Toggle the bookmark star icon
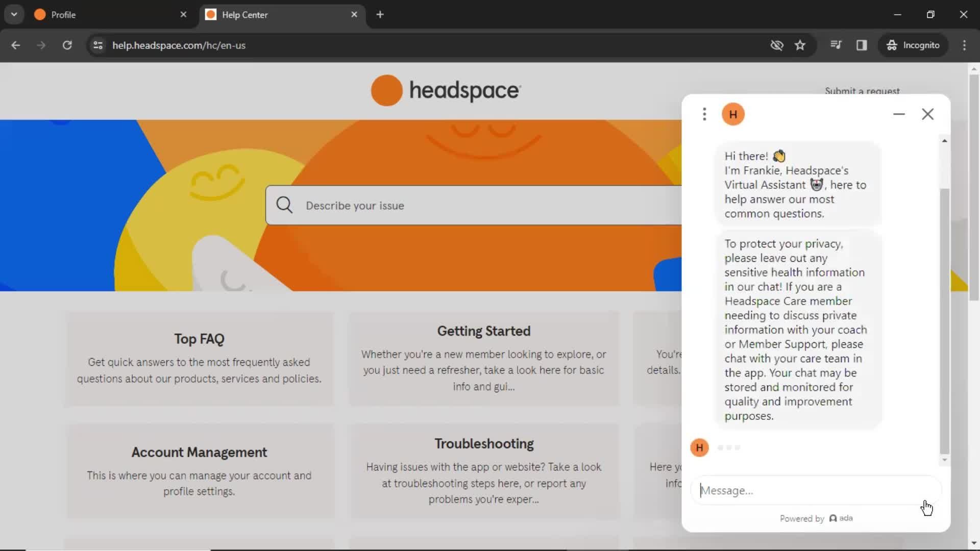The width and height of the screenshot is (980, 551). click(x=800, y=45)
